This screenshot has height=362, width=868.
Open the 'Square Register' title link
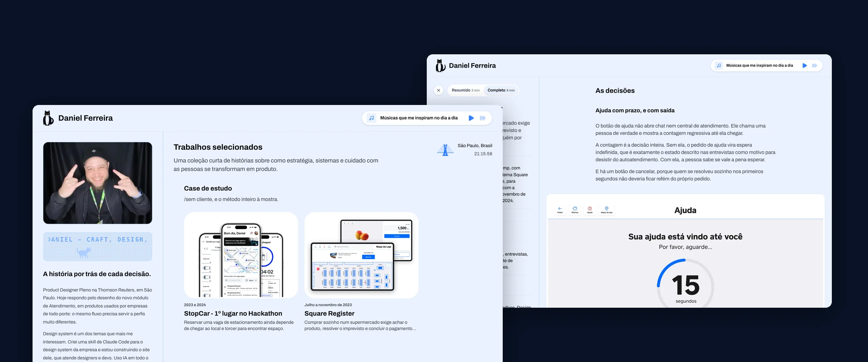[329, 313]
